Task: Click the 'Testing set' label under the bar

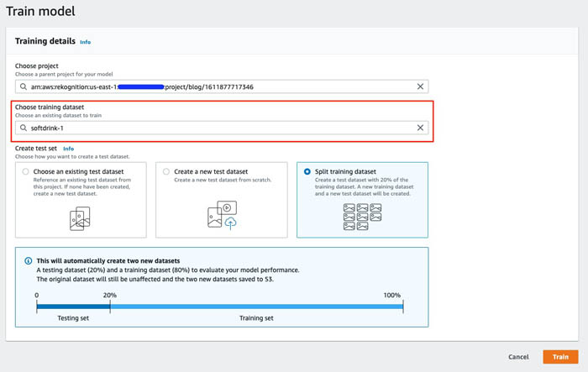Action: [73, 318]
